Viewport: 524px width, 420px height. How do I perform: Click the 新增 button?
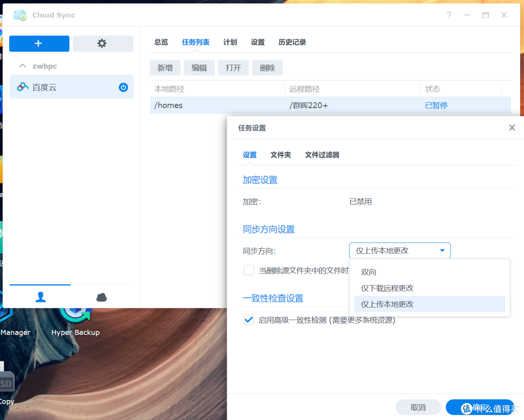165,68
